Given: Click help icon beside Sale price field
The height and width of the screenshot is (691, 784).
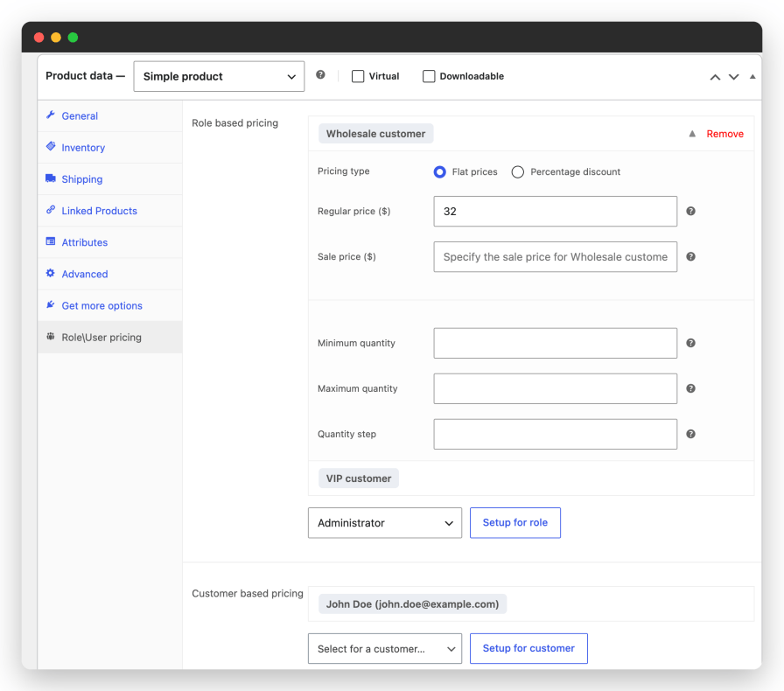Looking at the screenshot, I should (690, 256).
